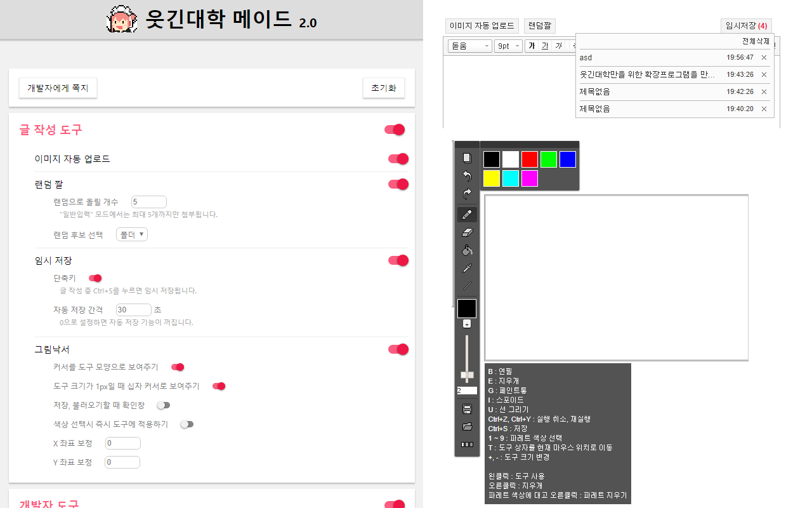Open the 랜덤 후보 선택 dropdown
The height and width of the screenshot is (508, 812).
[131, 234]
